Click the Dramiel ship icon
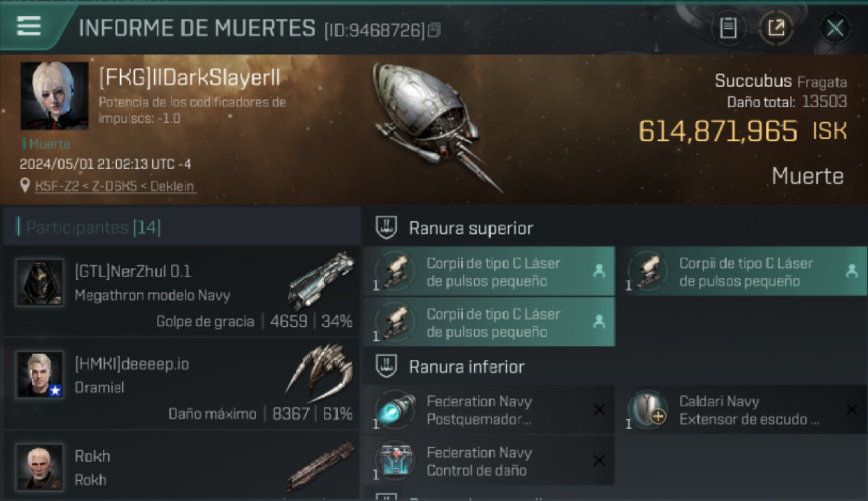Screen dimensions: 868x501 (320, 372)
